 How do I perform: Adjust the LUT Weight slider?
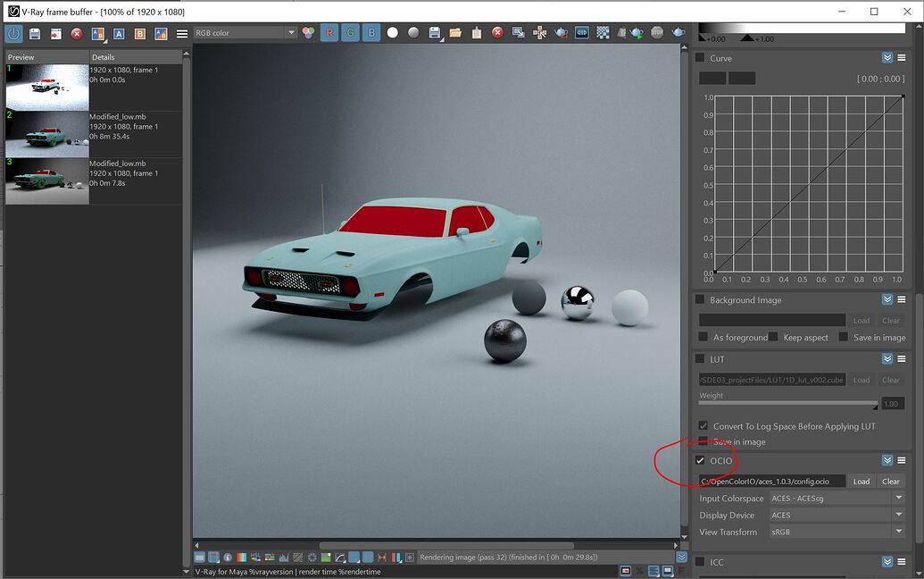(788, 403)
